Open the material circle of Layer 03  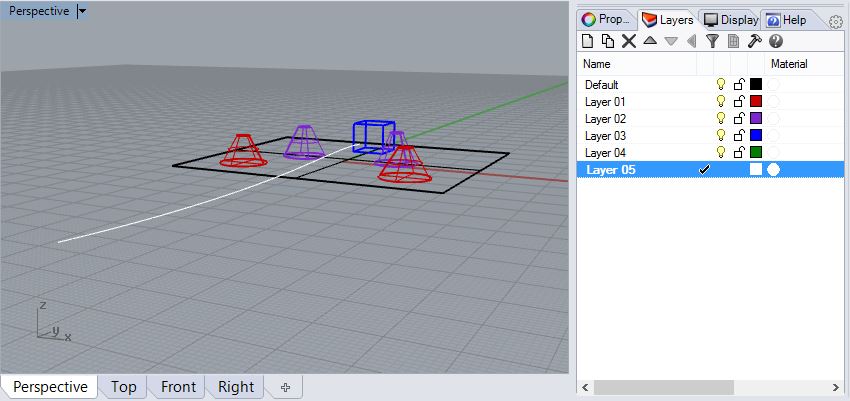pos(774,135)
